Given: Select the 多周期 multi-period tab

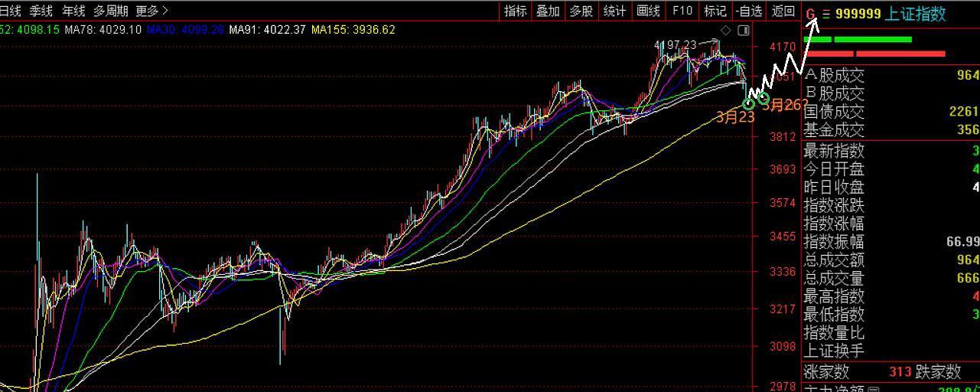Looking at the screenshot, I should pyautogui.click(x=111, y=11).
